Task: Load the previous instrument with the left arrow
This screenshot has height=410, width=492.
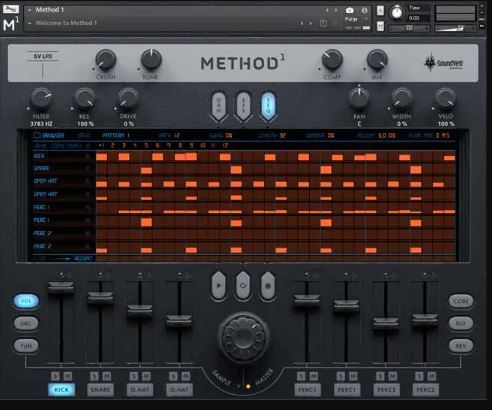Action: (x=327, y=10)
